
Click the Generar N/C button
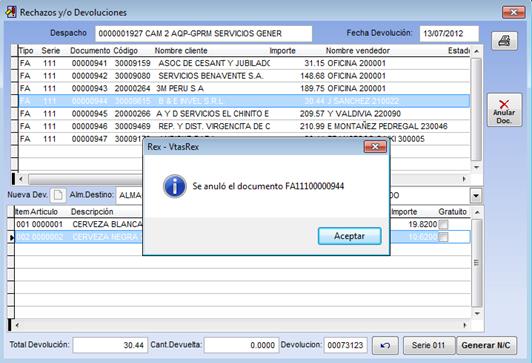tap(486, 345)
